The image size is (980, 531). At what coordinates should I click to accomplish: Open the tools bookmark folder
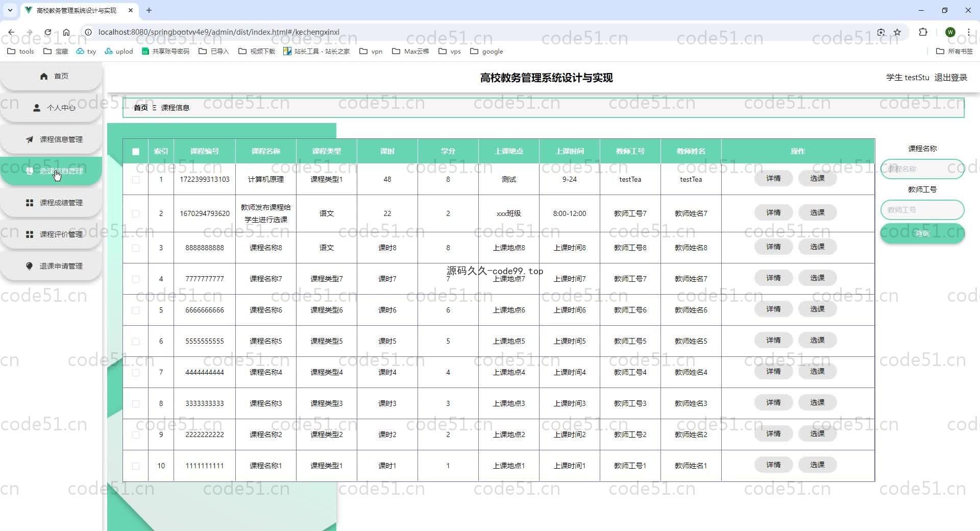20,51
